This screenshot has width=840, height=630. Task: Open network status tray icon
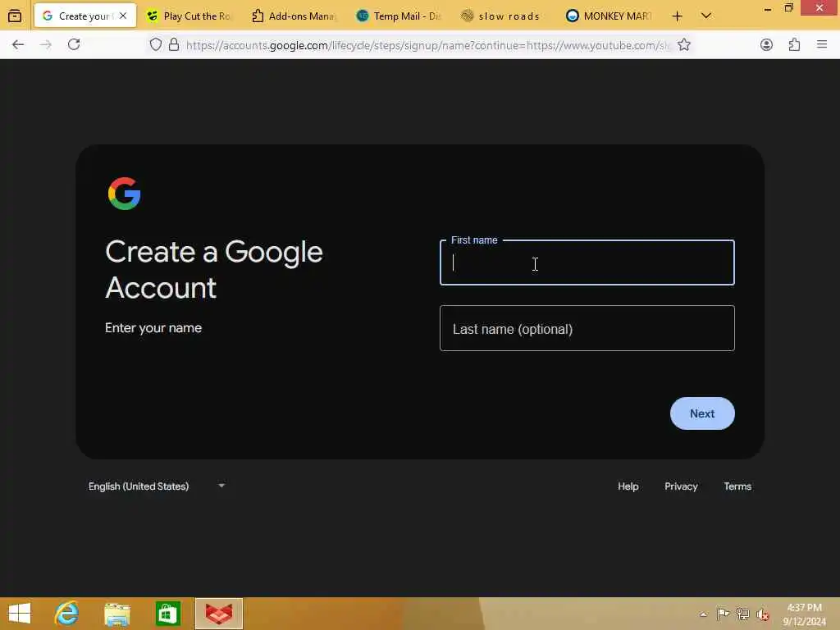(742, 614)
